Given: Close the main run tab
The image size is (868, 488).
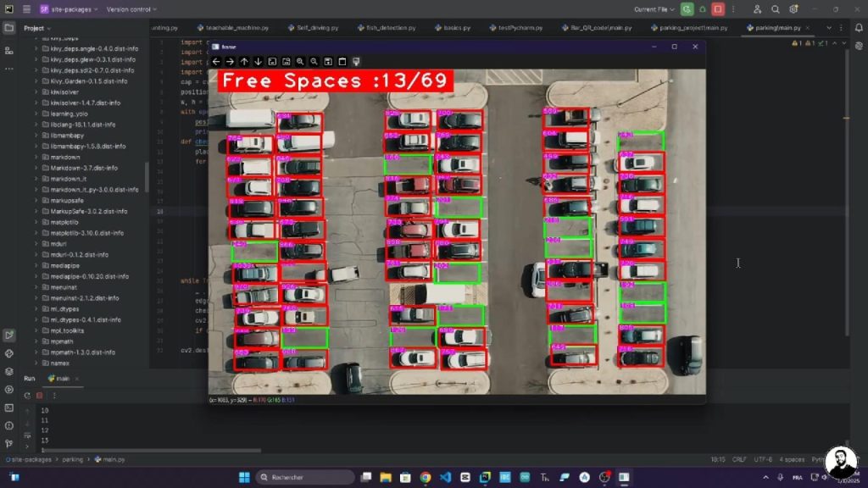Looking at the screenshot, I should pos(76,379).
